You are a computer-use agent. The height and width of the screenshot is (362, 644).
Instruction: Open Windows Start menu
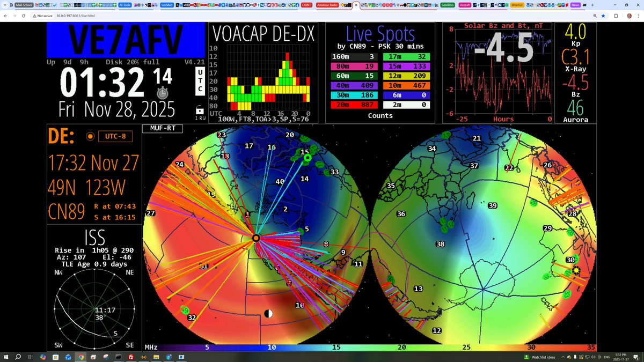pyautogui.click(x=5, y=357)
